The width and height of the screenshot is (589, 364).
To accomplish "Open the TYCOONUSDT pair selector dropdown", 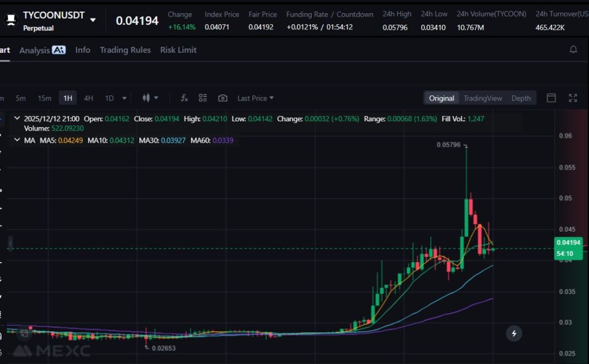I will pyautogui.click(x=93, y=20).
